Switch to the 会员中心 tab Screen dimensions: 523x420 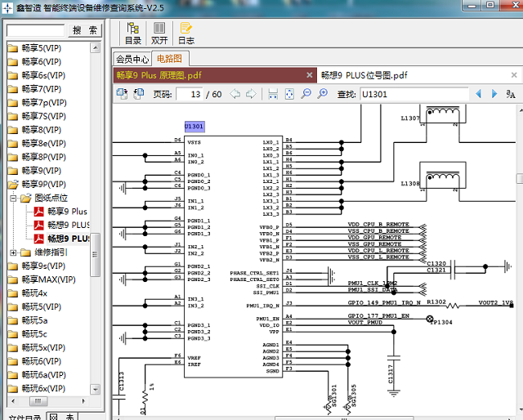(132, 59)
